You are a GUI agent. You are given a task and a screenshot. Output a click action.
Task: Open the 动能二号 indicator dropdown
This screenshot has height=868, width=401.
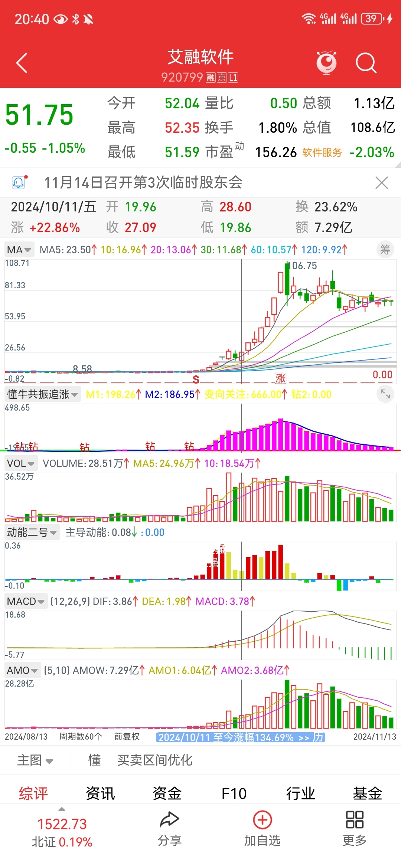coord(32,532)
